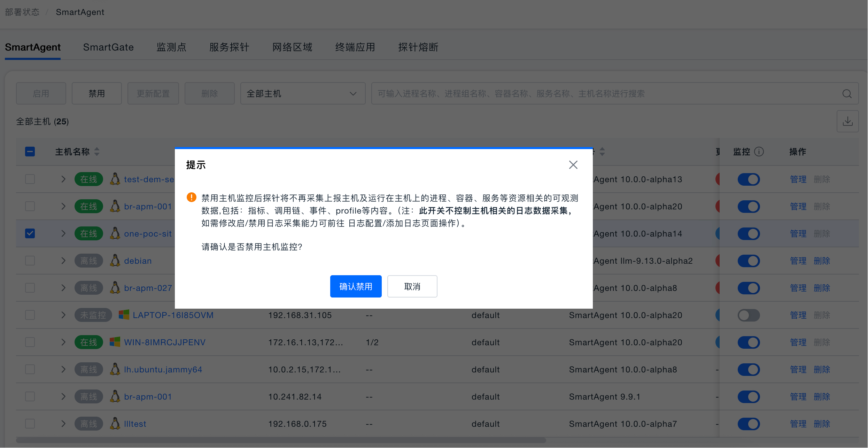Click the 未监控 status badge of LAPTOP-16I85OVM
Screen dimensions: 868x448
tap(93, 315)
